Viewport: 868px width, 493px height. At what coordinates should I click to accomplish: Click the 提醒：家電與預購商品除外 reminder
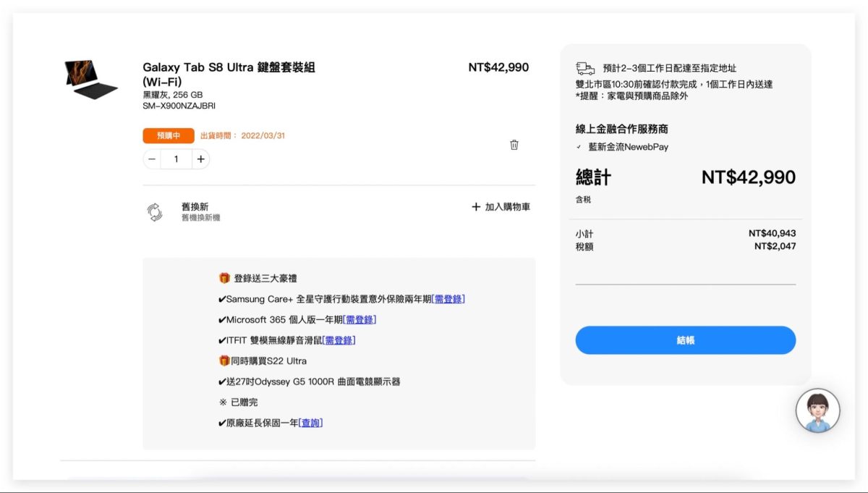[x=632, y=96]
